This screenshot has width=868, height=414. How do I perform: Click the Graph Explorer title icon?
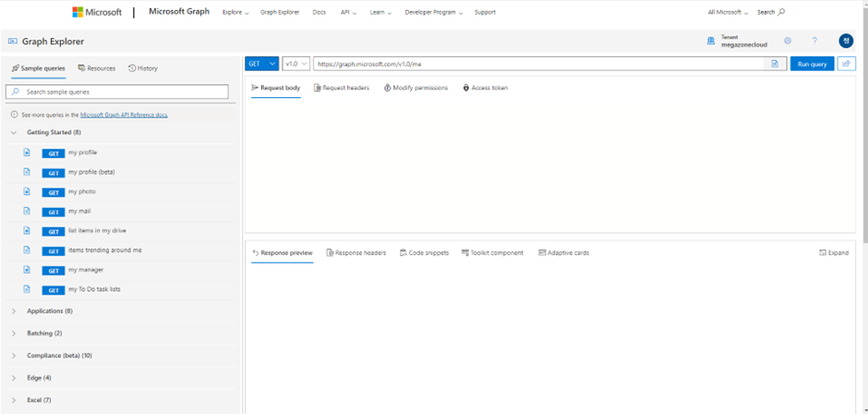[12, 41]
